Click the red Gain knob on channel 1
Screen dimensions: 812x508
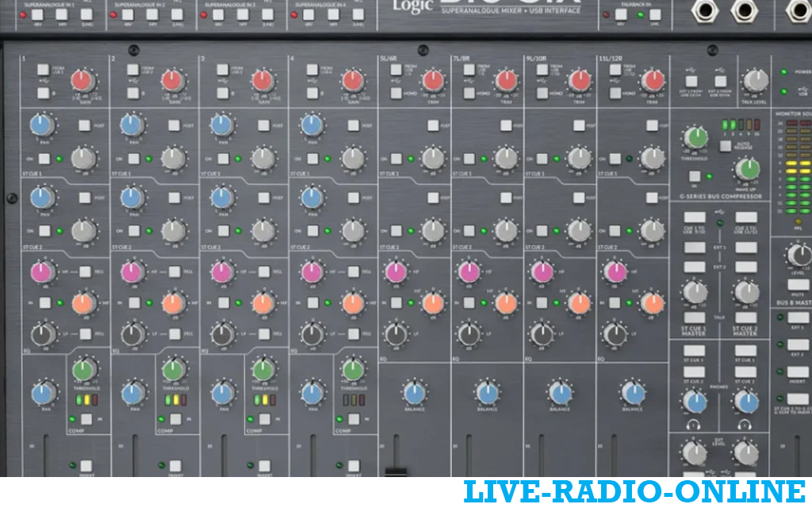tap(82, 80)
